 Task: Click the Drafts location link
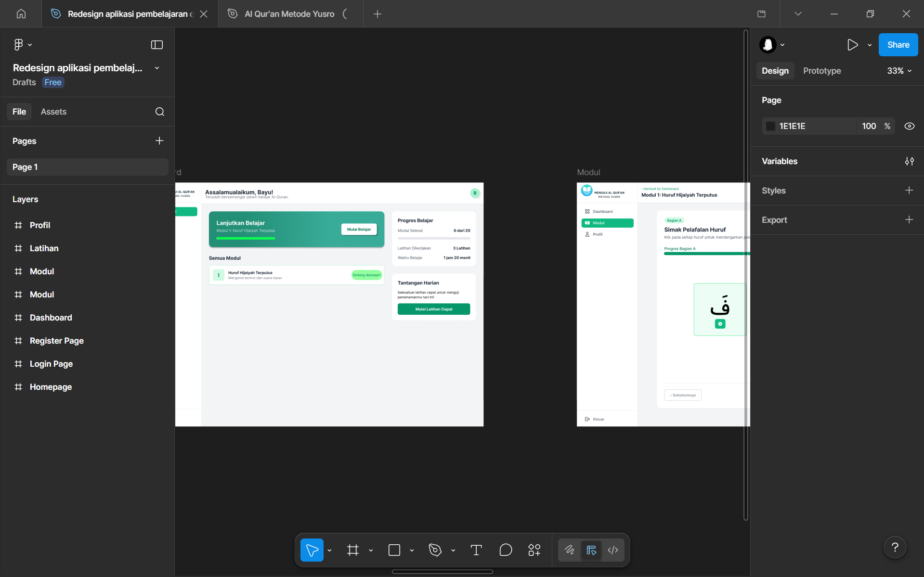(x=24, y=82)
